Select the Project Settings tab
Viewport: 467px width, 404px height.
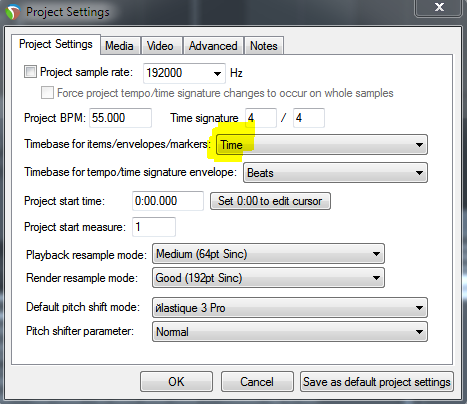[56, 44]
